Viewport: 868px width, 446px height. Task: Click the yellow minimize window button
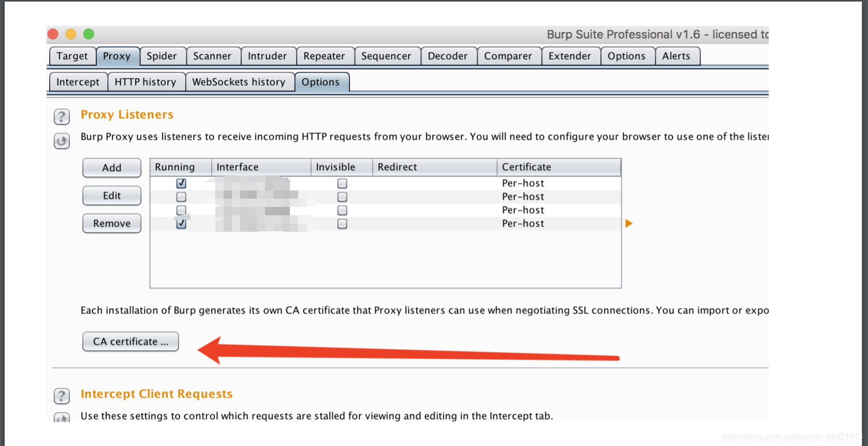pyautogui.click(x=71, y=34)
